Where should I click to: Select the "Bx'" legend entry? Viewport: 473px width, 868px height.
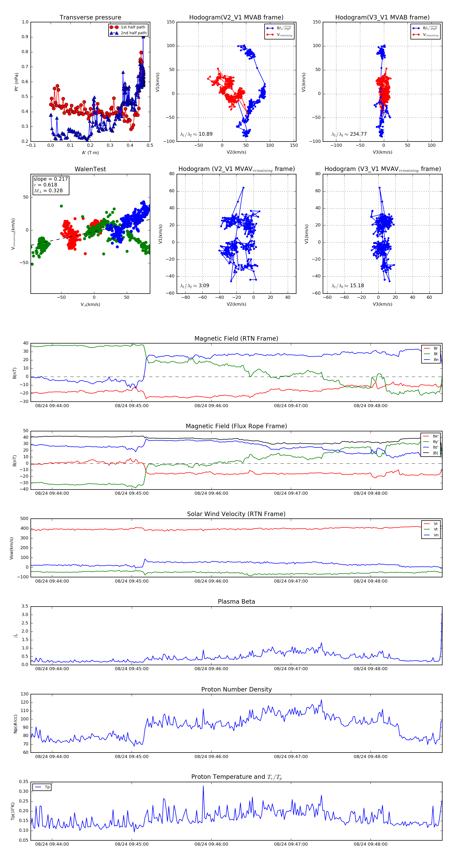tap(431, 436)
